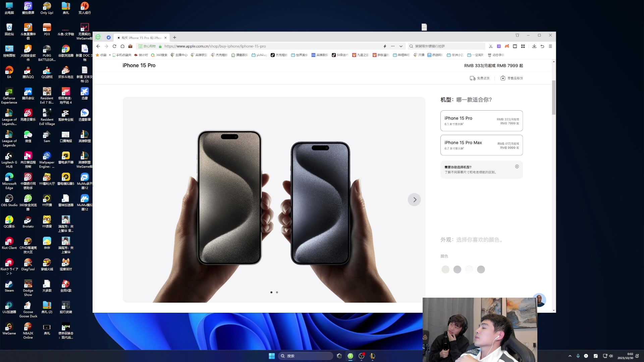Go back using the browser back arrow
644x362 pixels.
coord(98,46)
